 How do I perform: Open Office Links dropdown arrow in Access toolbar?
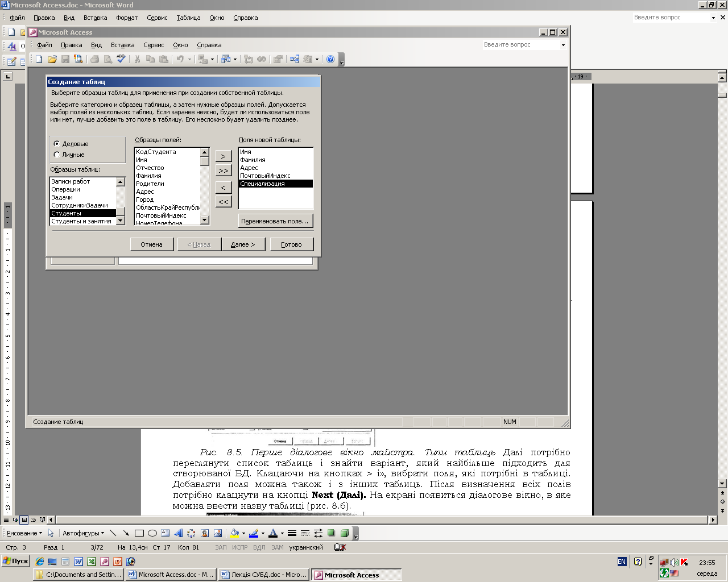(x=212, y=59)
